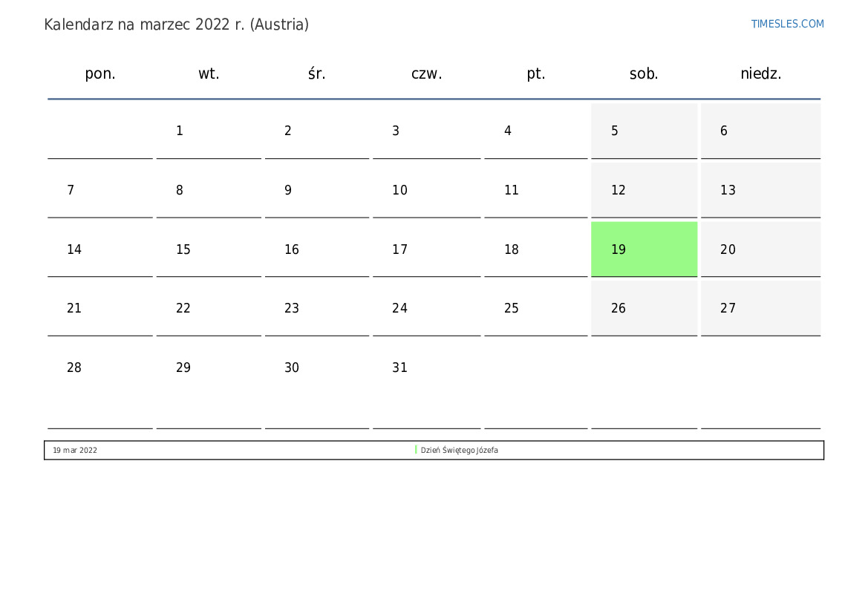Screen dimensions: 868x614
Task: Click the Dzień Świętego Józefa holiday label
Action: 459,450
